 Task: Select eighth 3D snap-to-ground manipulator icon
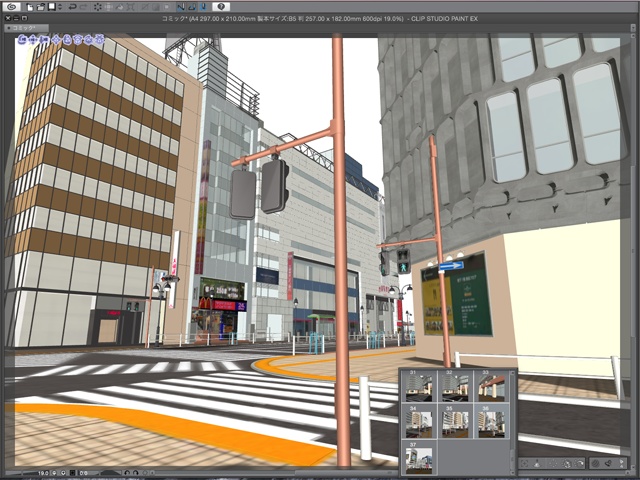(100, 40)
